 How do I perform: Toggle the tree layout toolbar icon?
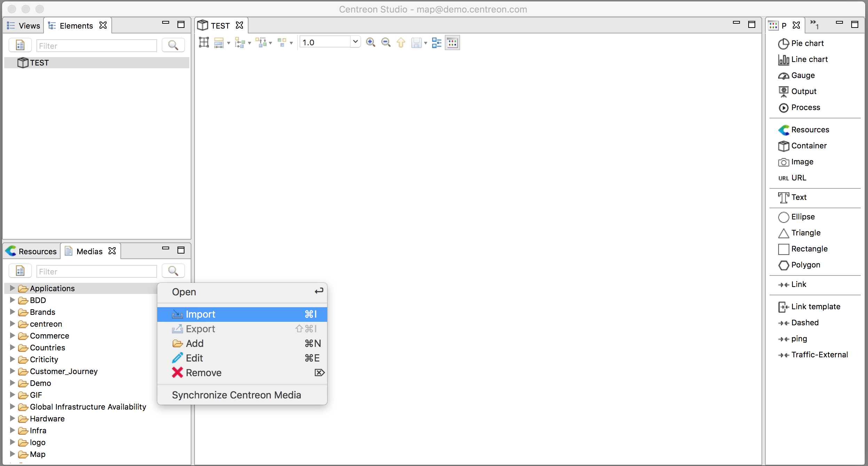(436, 42)
